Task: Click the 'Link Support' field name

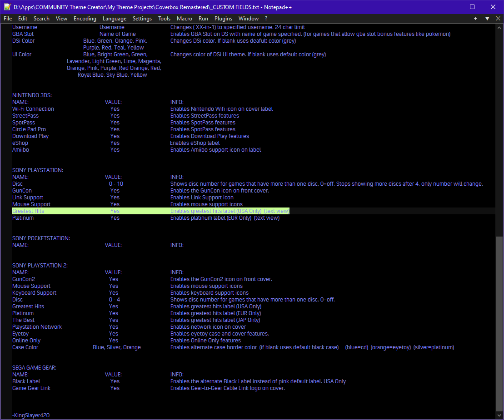Action: [28, 198]
